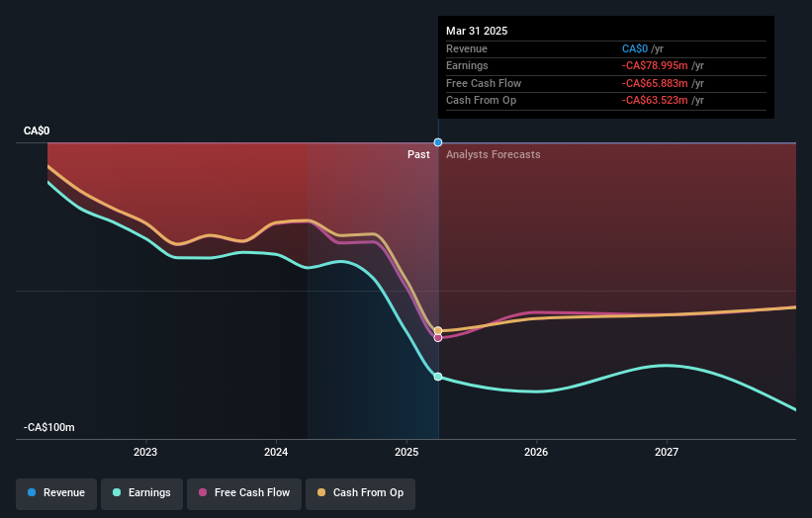
Task: Click the 2027 x-axis label
Action: click(x=667, y=453)
